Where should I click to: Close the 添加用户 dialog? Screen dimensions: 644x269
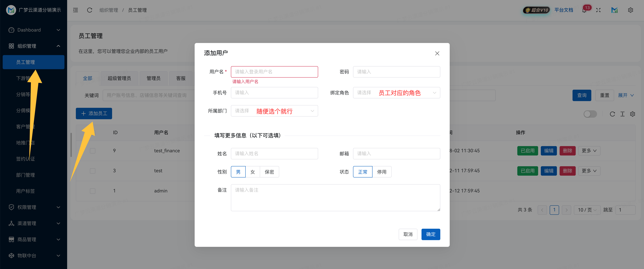[437, 53]
